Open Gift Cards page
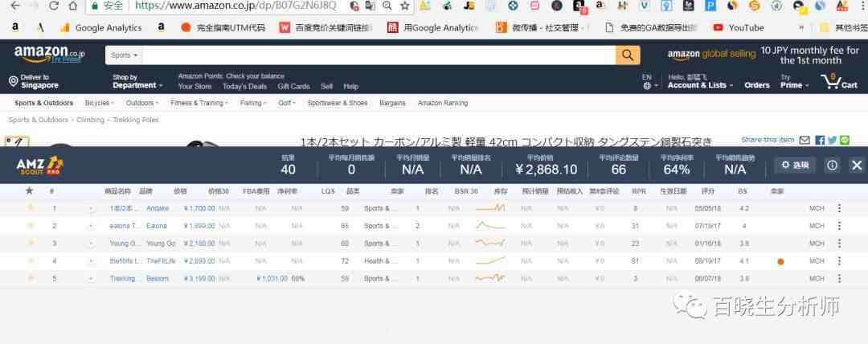The width and height of the screenshot is (868, 344). [294, 87]
